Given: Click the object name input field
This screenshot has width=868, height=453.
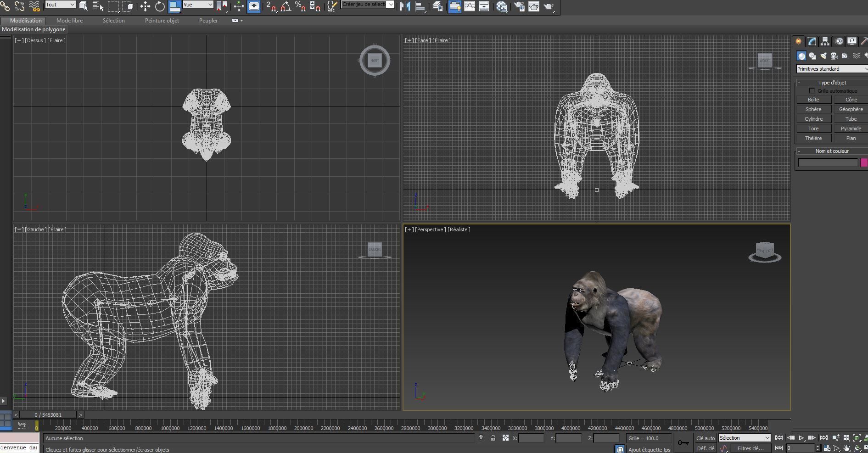Looking at the screenshot, I should (828, 162).
